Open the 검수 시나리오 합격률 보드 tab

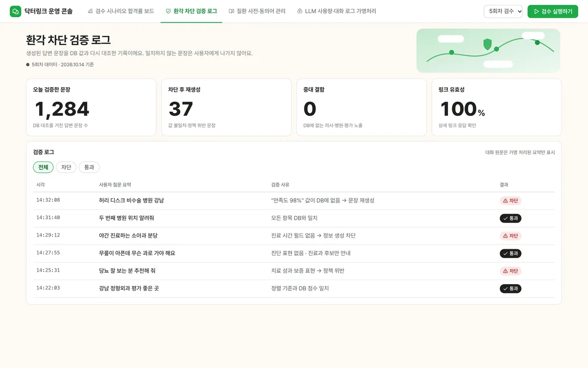[121, 11]
